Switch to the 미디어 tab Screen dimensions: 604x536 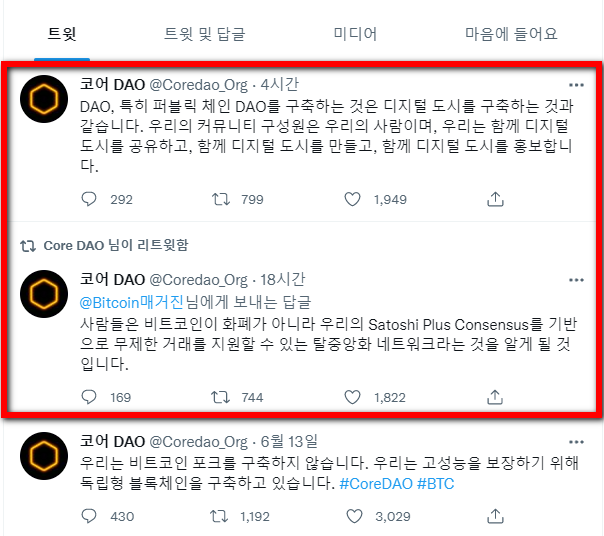pyautogui.click(x=355, y=34)
